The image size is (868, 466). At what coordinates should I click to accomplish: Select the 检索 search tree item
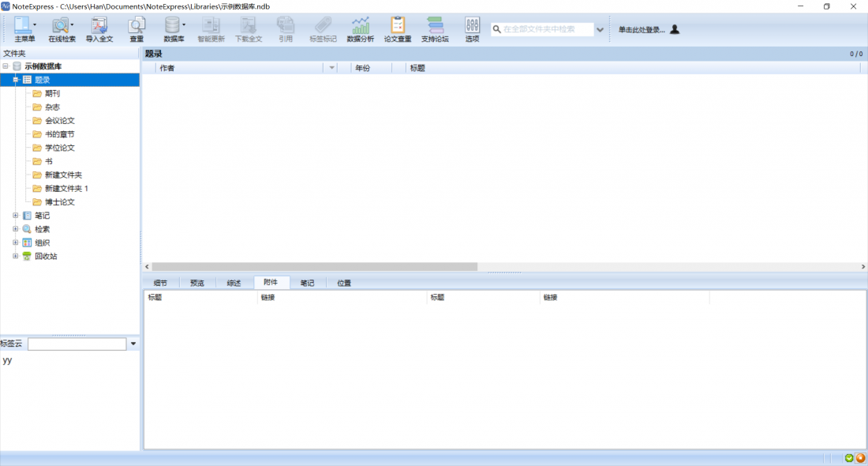tap(42, 229)
